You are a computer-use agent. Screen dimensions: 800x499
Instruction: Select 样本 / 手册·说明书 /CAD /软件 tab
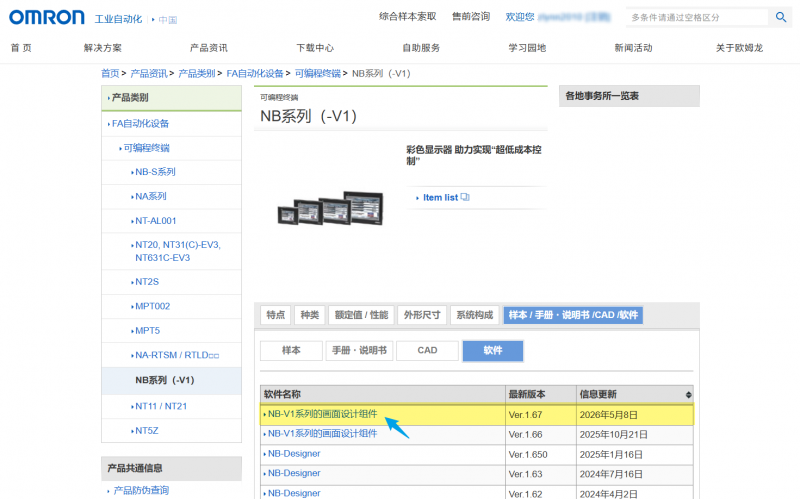(573, 315)
